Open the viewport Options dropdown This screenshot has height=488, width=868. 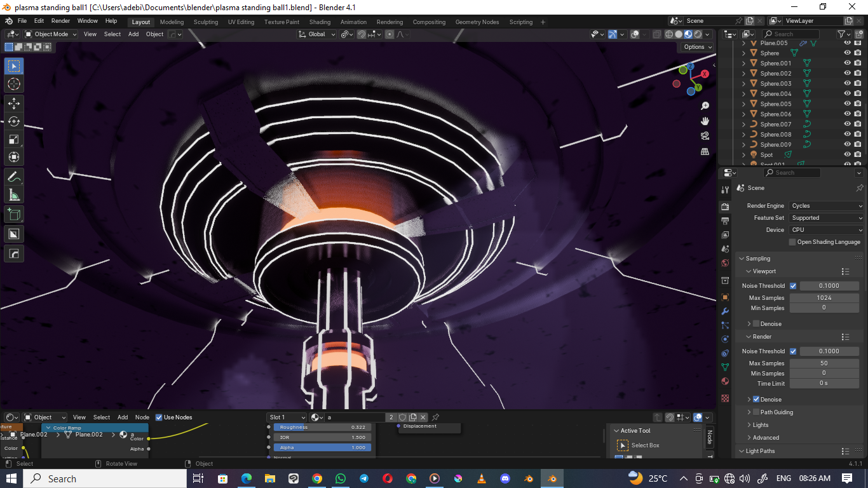697,47
